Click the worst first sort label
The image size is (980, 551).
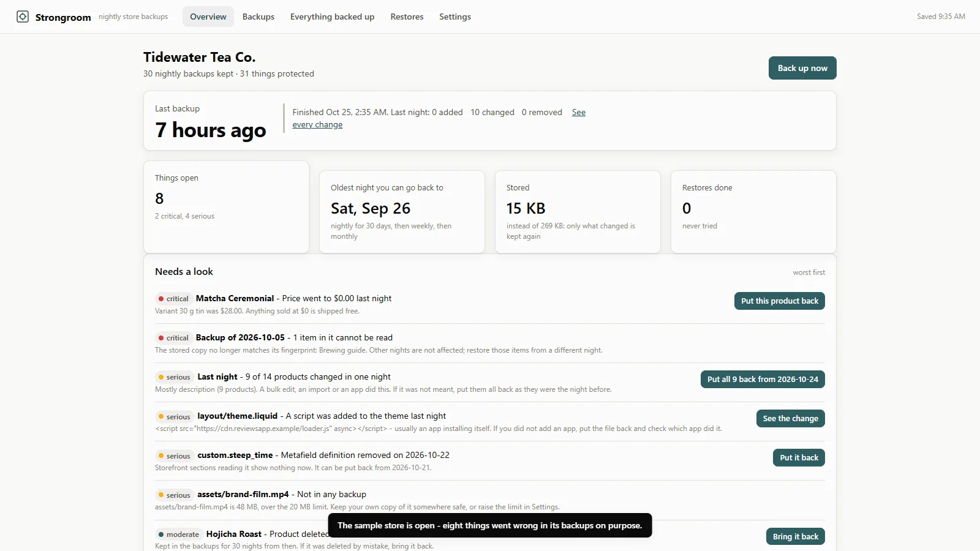tap(809, 272)
